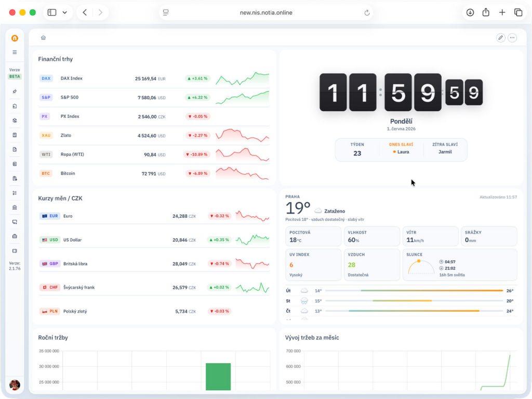The height and width of the screenshot is (399, 532).
Task: Open the three-dots more options button
Action: tap(512, 37)
